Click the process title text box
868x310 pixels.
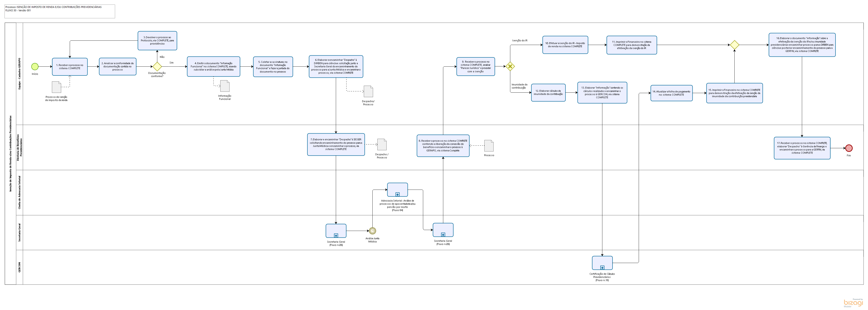click(60, 11)
